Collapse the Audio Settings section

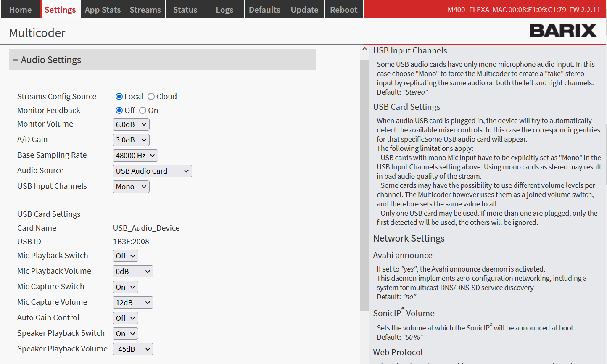point(16,60)
